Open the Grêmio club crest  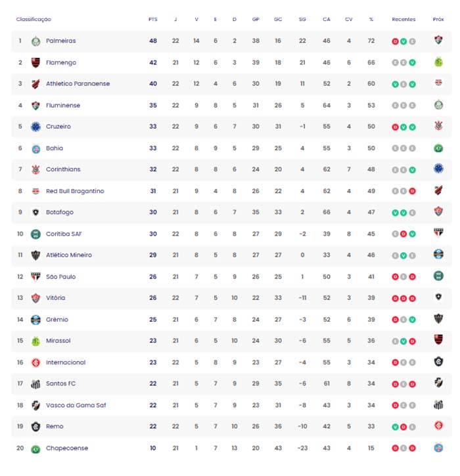(x=35, y=319)
